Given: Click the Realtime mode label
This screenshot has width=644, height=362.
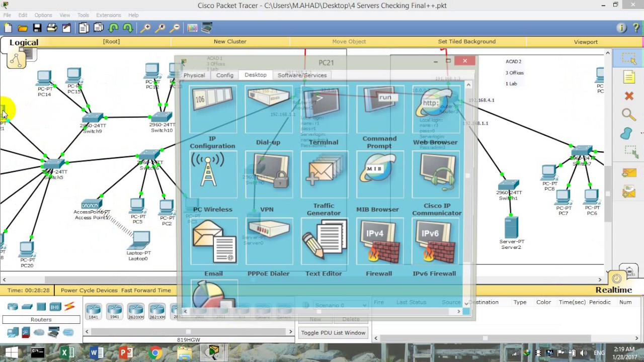Looking at the screenshot, I should pos(613,290).
